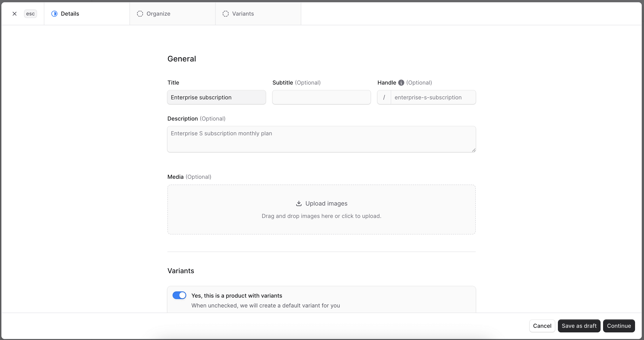
Task: Focus the Title input field
Action: point(216,97)
